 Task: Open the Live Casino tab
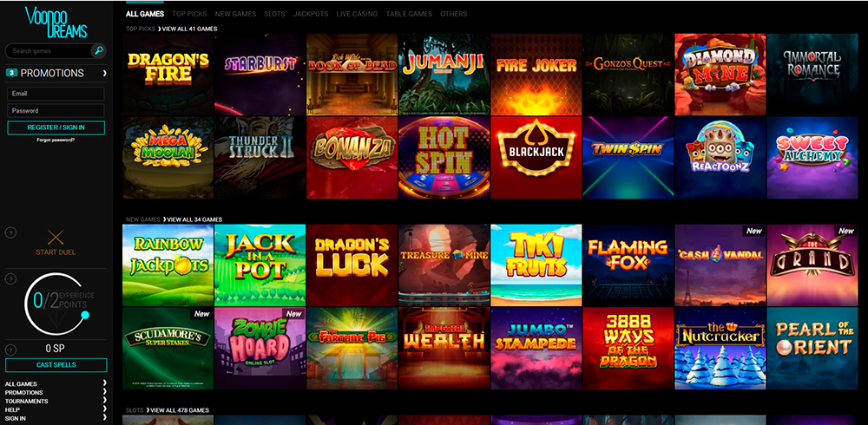(357, 14)
